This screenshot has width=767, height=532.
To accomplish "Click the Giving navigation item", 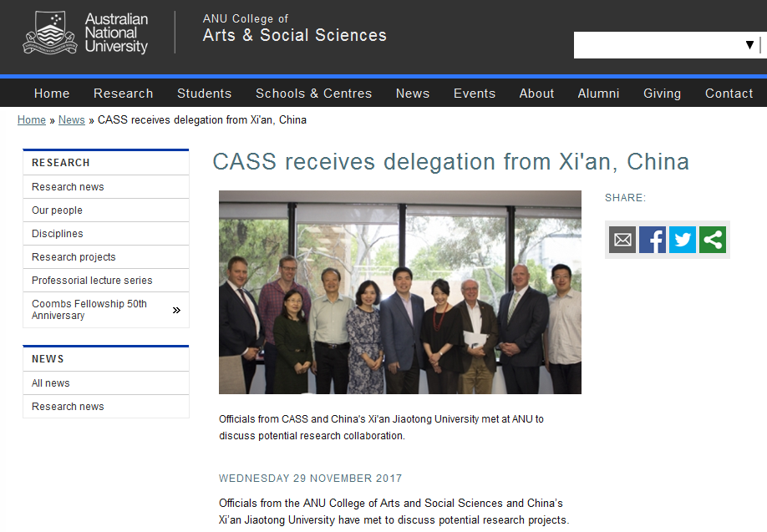I will tap(662, 94).
